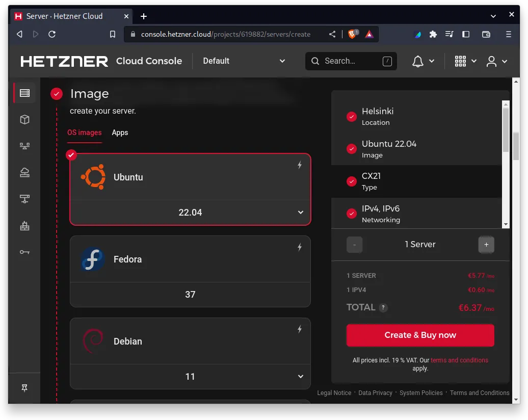Select the Ubuntu image option
The image size is (528, 420).
coord(190,177)
